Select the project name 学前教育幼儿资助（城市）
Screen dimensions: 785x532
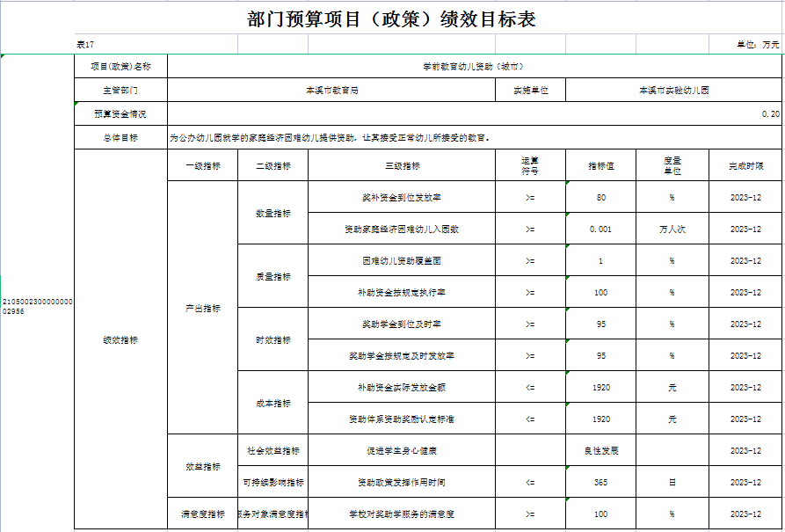click(x=474, y=66)
